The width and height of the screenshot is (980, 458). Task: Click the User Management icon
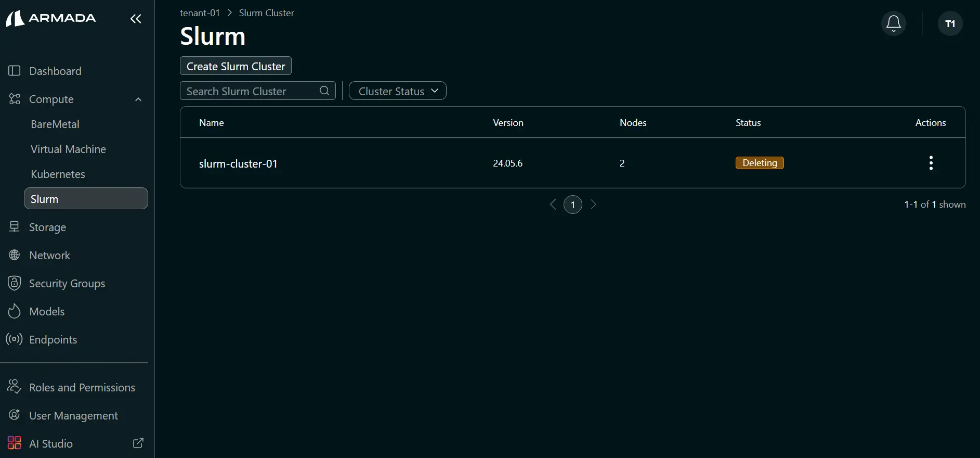[15, 415]
